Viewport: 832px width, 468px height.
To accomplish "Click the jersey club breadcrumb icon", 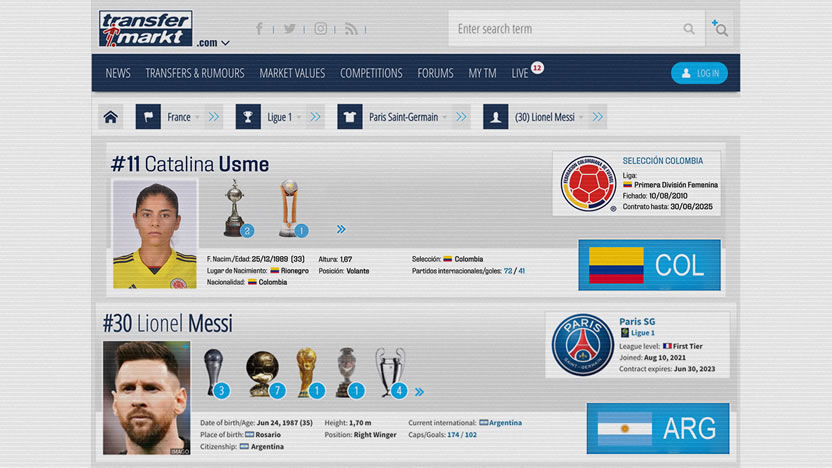I will tap(350, 117).
